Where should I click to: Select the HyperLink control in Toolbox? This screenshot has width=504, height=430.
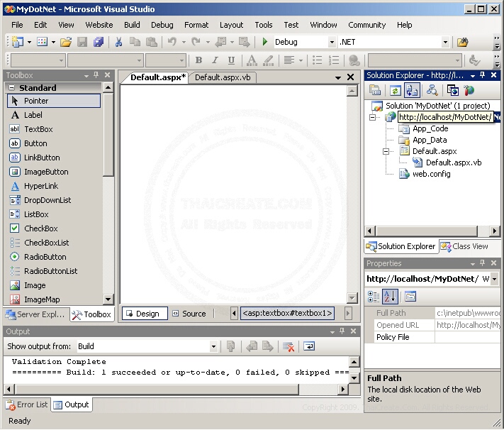coord(54,186)
